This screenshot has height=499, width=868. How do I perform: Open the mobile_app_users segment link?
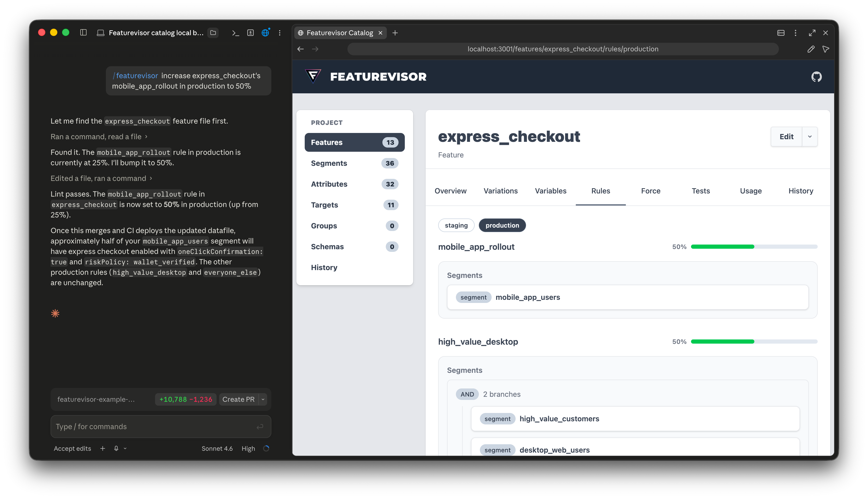(528, 297)
